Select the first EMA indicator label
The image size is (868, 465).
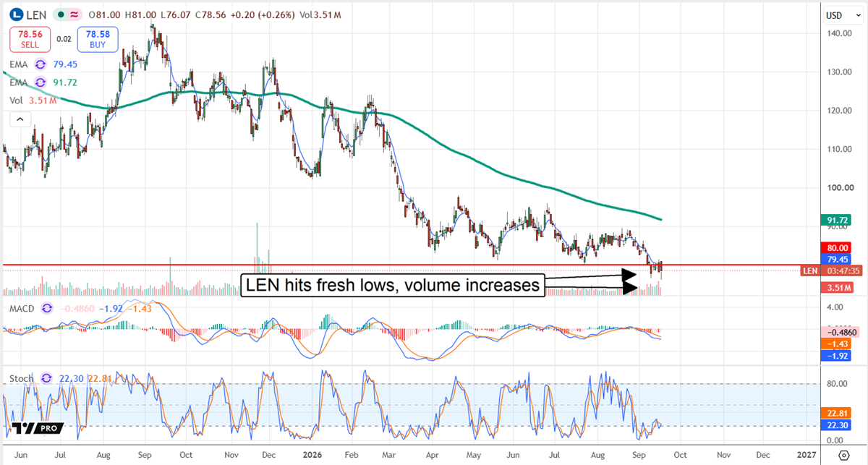(20, 64)
